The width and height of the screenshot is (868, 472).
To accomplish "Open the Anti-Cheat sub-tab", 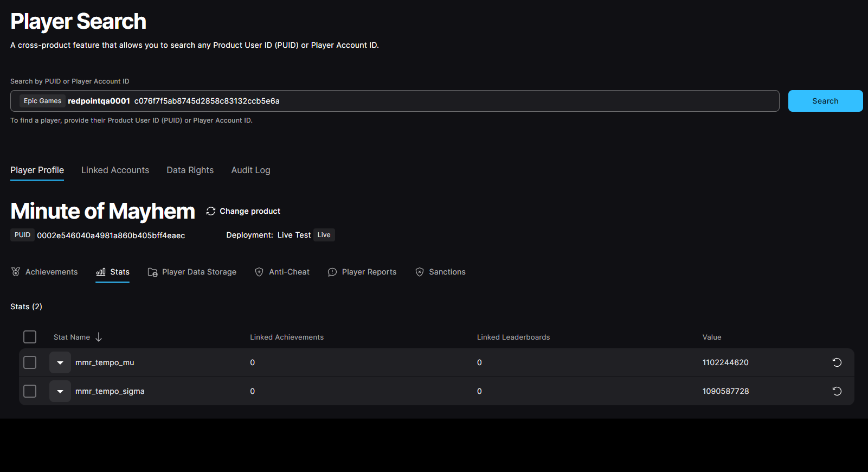I will pyautogui.click(x=282, y=272).
